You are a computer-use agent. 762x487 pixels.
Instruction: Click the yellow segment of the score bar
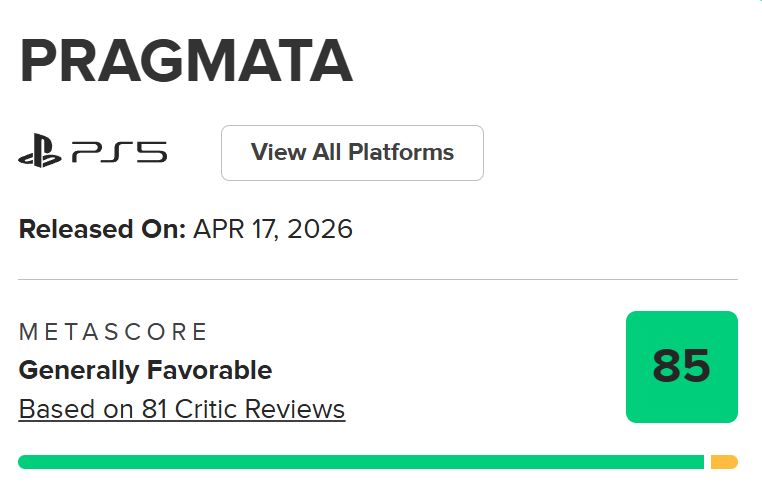[724, 462]
